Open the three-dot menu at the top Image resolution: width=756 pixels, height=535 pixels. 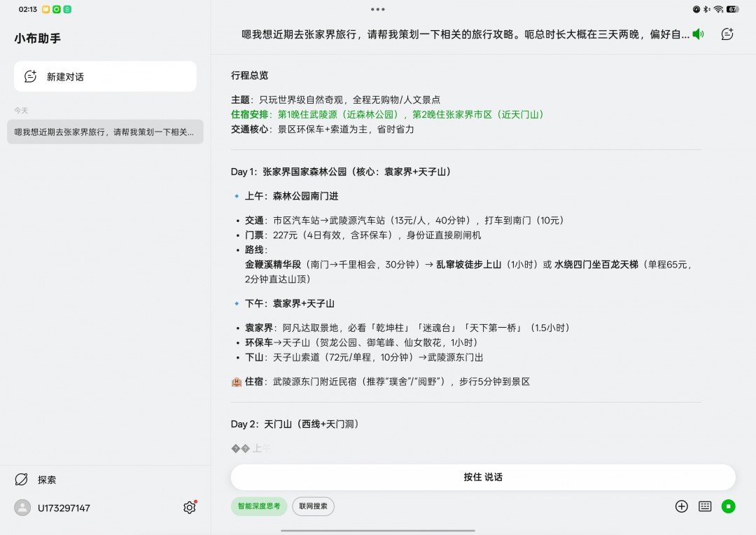point(377,9)
